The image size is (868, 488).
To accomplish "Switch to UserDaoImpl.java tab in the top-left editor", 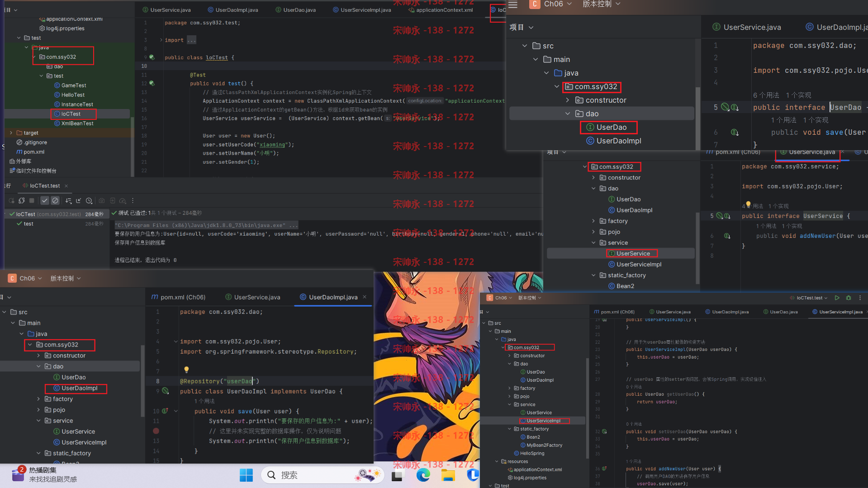I will click(232, 10).
